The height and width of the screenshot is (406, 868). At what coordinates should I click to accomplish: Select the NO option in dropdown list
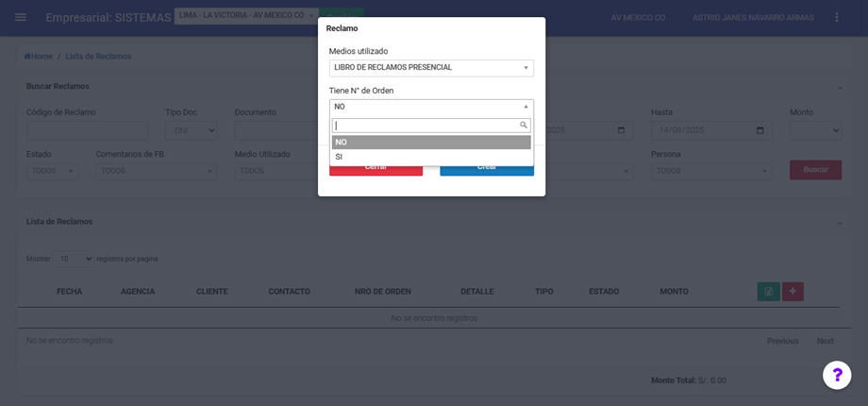[430, 143]
